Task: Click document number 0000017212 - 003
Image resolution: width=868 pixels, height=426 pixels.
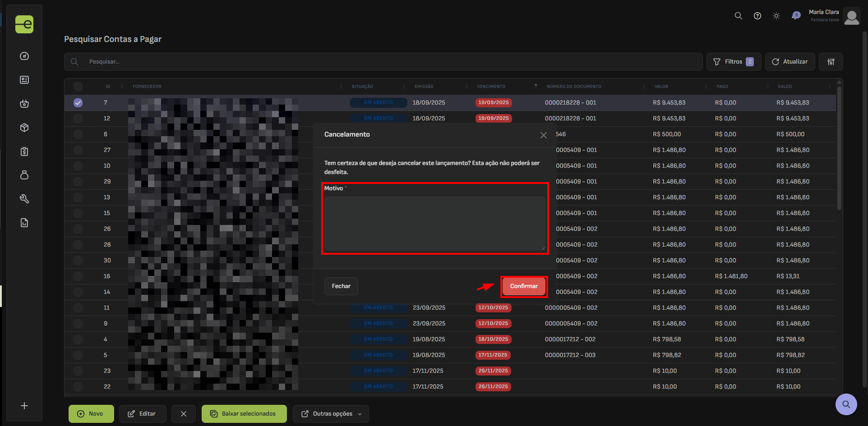Action: [570, 355]
